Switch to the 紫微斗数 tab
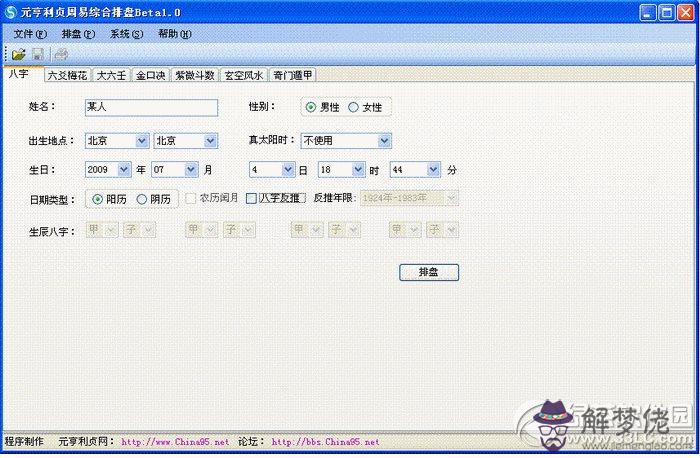Image resolution: width=700 pixels, height=458 pixels. tap(194, 75)
